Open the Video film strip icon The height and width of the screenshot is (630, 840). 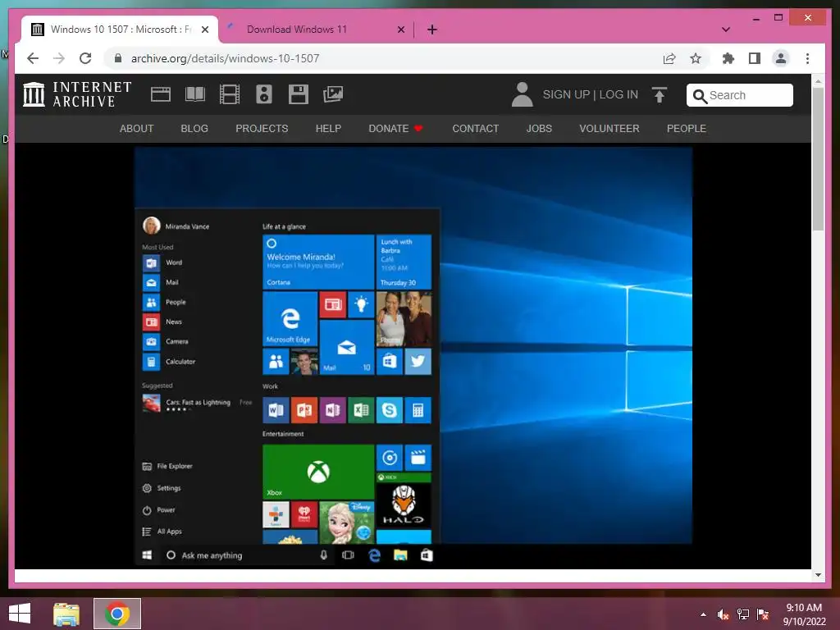pyautogui.click(x=230, y=94)
